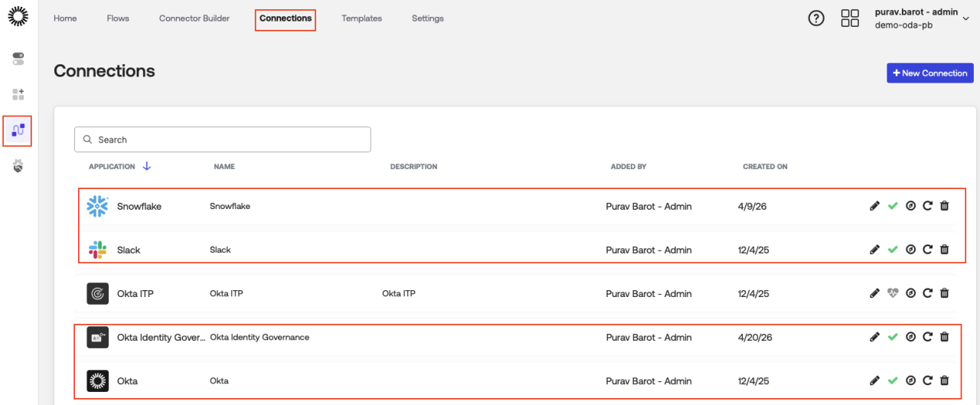Click green checkmark on Okta 12/4/25 row
The image size is (980, 405).
pos(892,381)
